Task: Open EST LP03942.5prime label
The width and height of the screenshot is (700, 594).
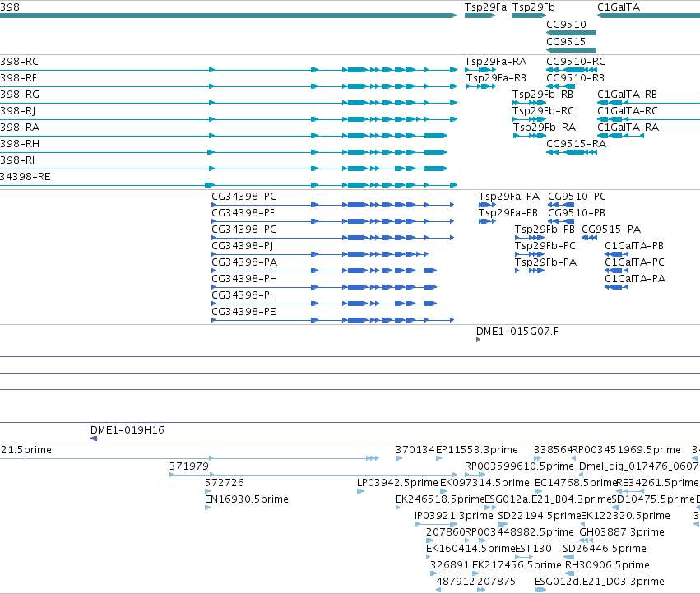Action: click(x=396, y=483)
